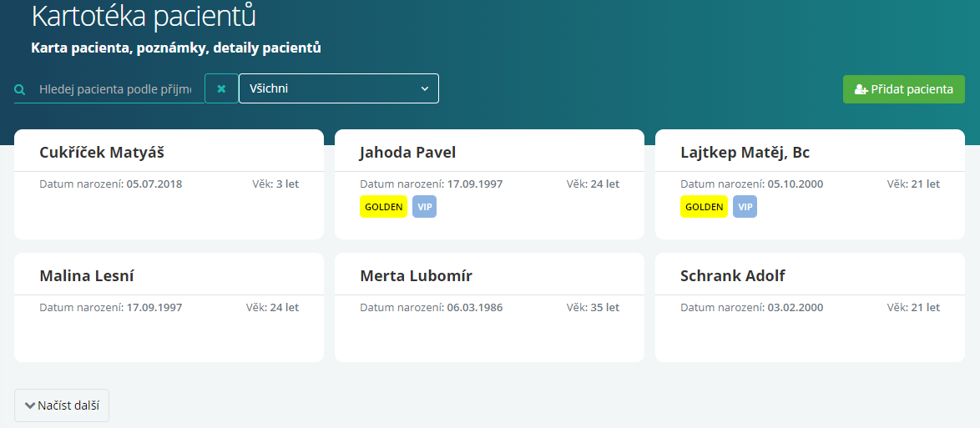Open the Všichni filter dropdown
This screenshot has width=980, height=428.
pos(339,88)
